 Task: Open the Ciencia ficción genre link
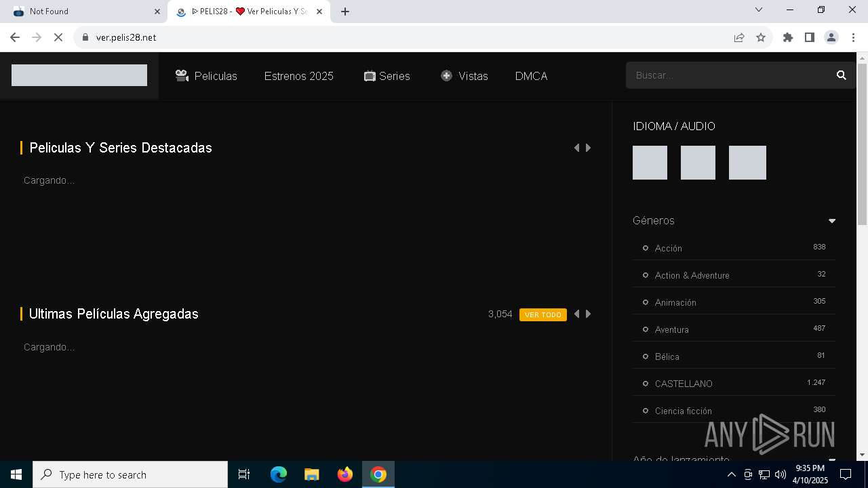pos(684,411)
